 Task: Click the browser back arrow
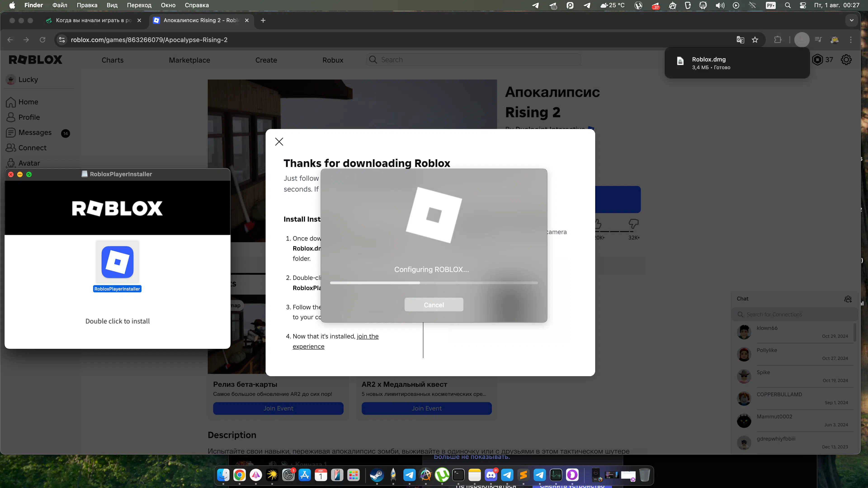[x=10, y=40]
